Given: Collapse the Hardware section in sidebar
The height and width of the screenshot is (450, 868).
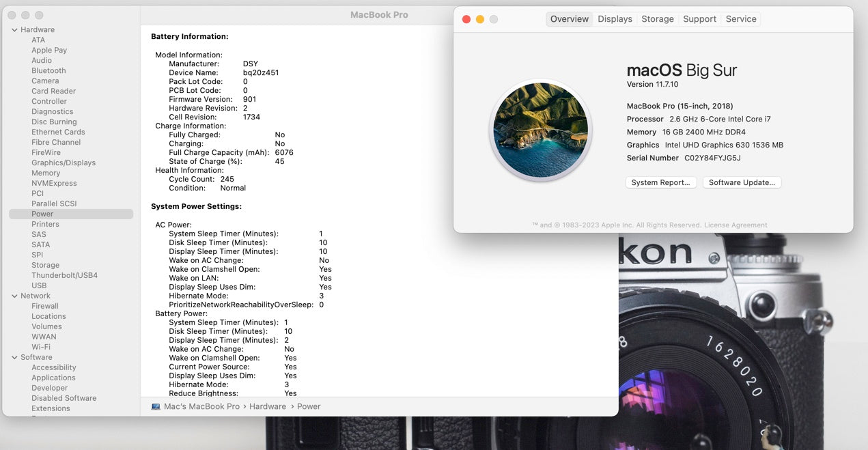Looking at the screenshot, I should click(x=14, y=30).
